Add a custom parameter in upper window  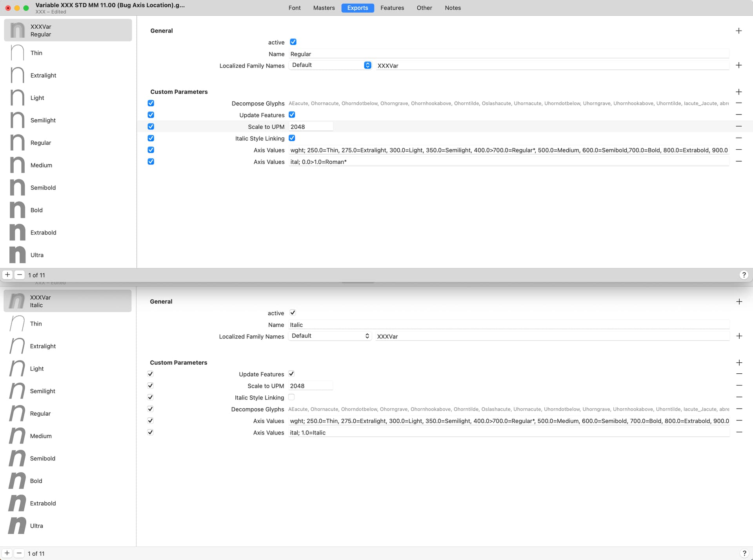(x=738, y=92)
